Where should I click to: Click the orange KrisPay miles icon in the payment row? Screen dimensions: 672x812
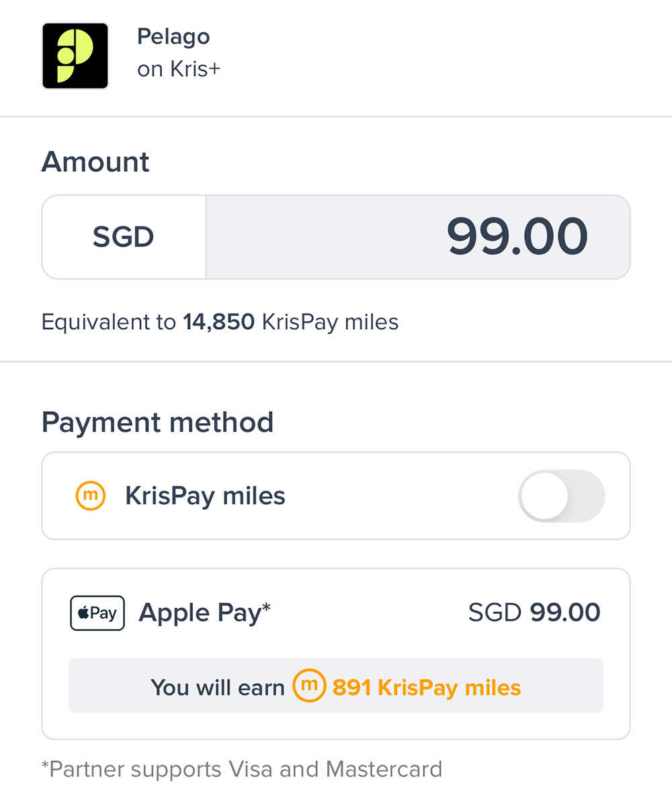[x=90, y=496]
